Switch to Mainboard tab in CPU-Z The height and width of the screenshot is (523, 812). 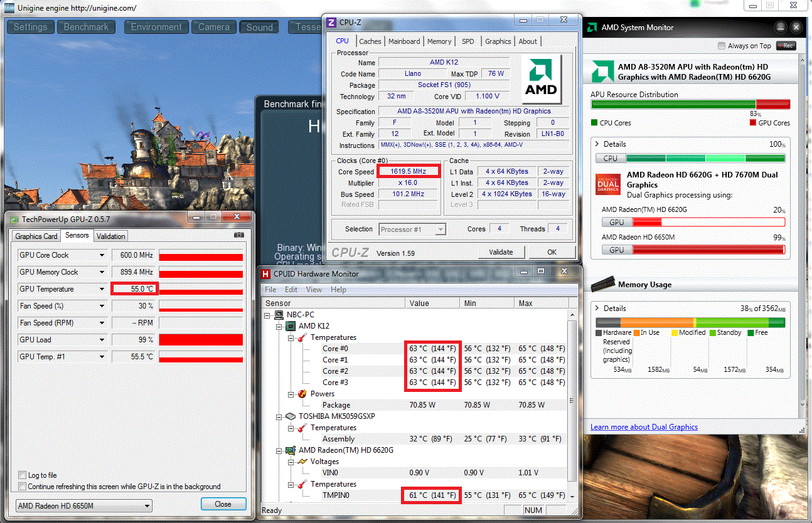tap(404, 41)
